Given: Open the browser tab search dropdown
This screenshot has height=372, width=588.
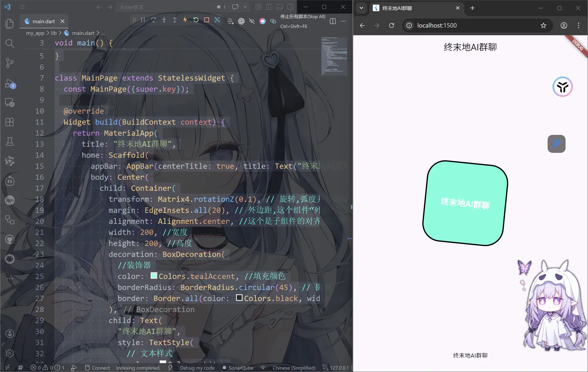Looking at the screenshot, I should (361, 8).
